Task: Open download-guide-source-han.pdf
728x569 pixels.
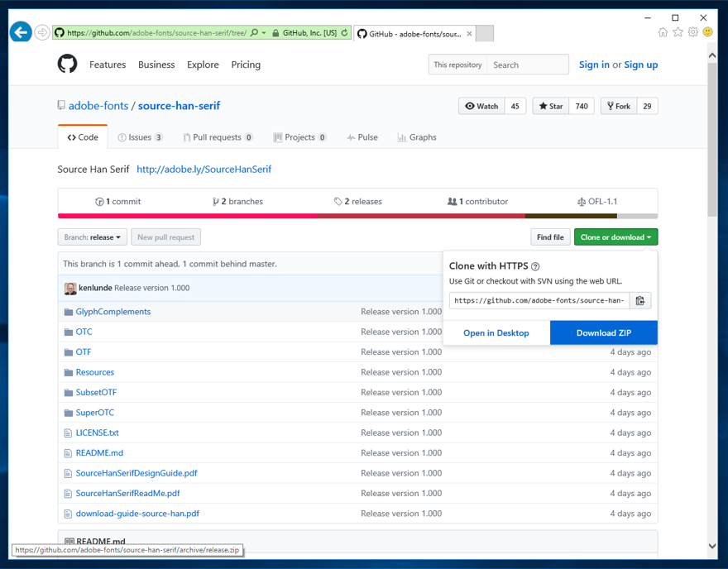Action: click(137, 514)
